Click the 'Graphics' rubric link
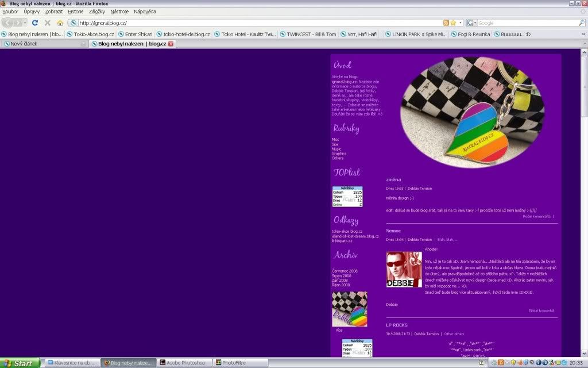Screen dimensions: 588x368 tap(339, 154)
